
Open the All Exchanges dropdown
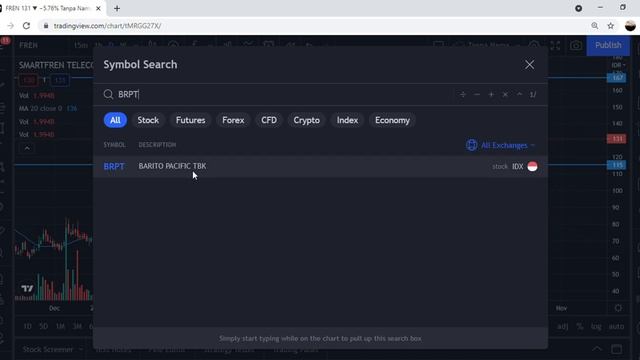[x=500, y=145]
